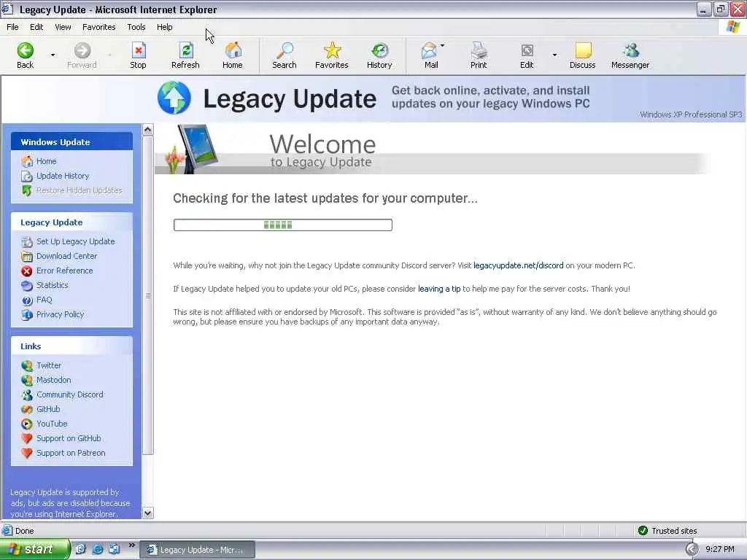Open the File menu
The height and width of the screenshot is (560, 747).
tap(12, 27)
